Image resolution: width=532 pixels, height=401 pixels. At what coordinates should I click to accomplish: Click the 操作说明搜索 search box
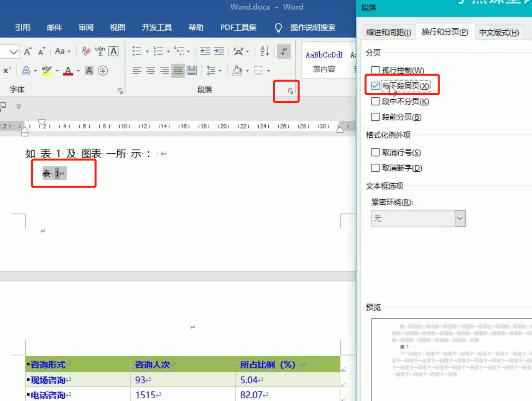313,27
